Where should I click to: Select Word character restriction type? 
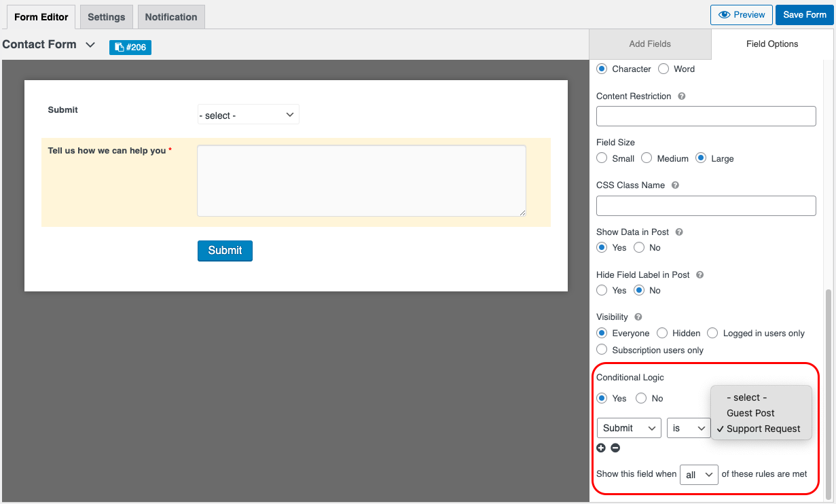(662, 69)
